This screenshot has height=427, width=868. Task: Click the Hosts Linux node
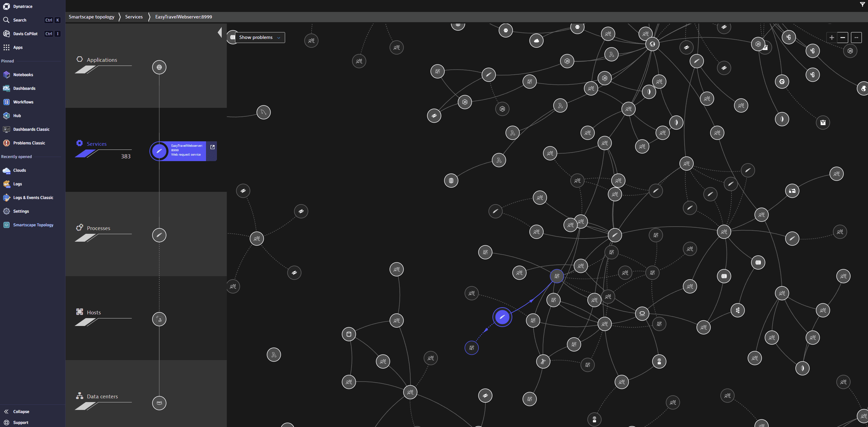tap(159, 319)
